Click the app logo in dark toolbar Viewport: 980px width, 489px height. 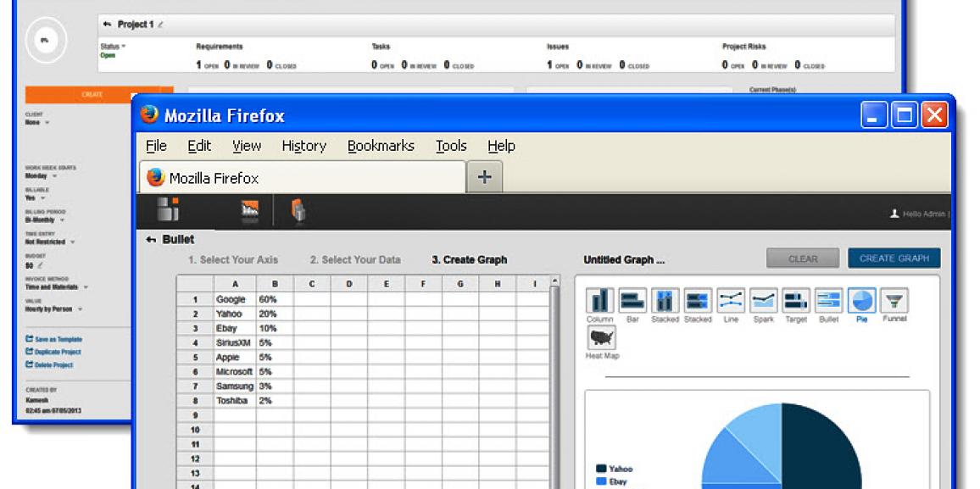click(168, 209)
